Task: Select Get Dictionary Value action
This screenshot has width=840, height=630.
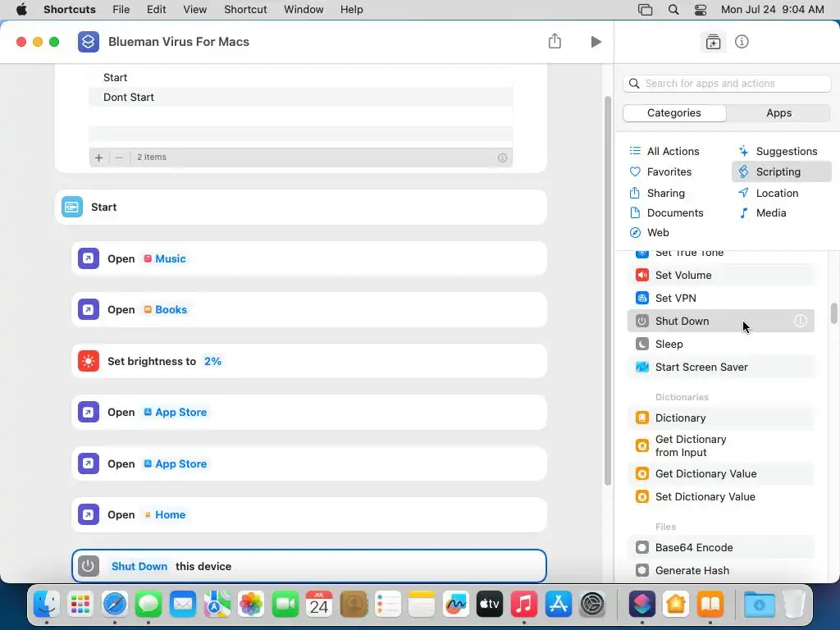Action: (720, 473)
